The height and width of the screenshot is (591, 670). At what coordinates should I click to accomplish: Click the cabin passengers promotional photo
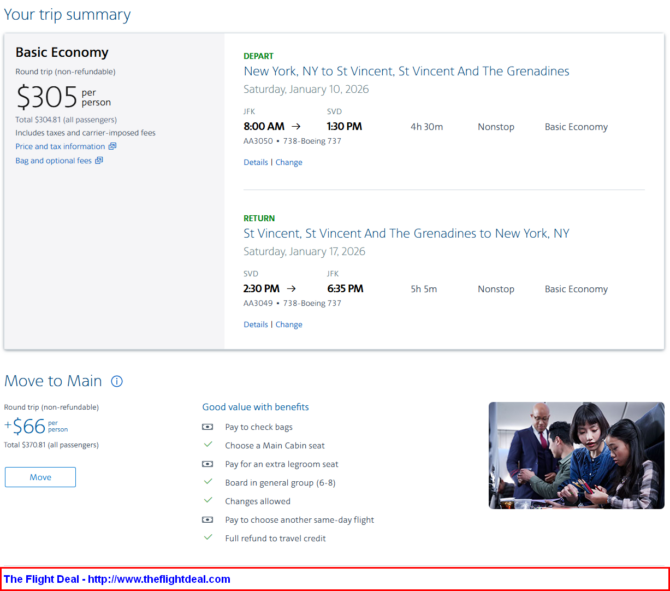click(x=576, y=455)
